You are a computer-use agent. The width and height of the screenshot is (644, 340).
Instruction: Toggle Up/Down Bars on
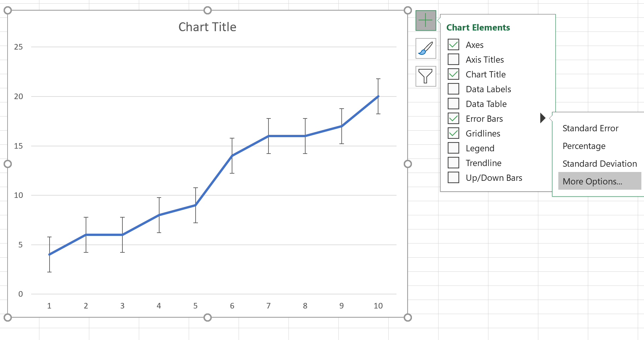[453, 178]
